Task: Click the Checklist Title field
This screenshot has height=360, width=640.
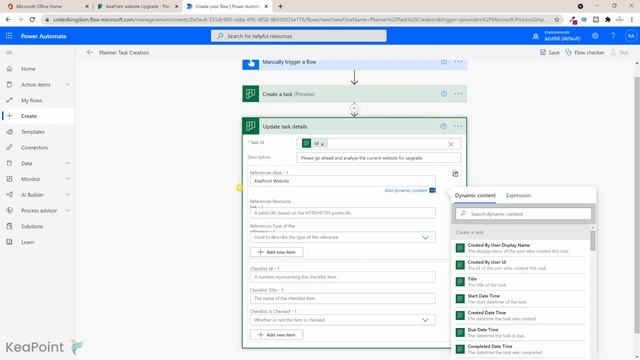Action: coord(342,298)
